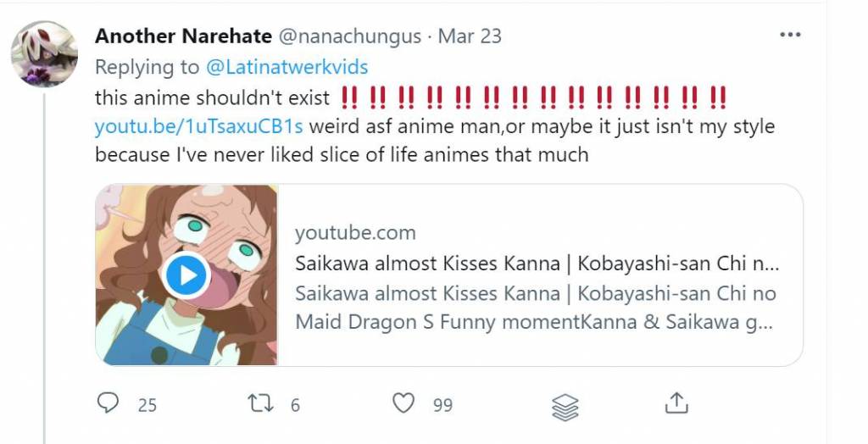Viewport: 868px width, 444px height.
Task: Click the like count 99
Action: point(442,405)
